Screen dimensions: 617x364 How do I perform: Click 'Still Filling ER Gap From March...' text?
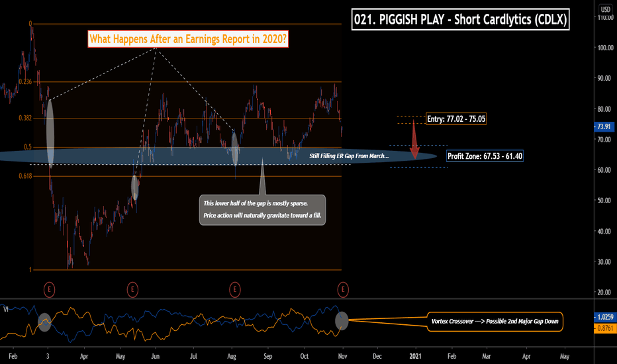(349, 156)
